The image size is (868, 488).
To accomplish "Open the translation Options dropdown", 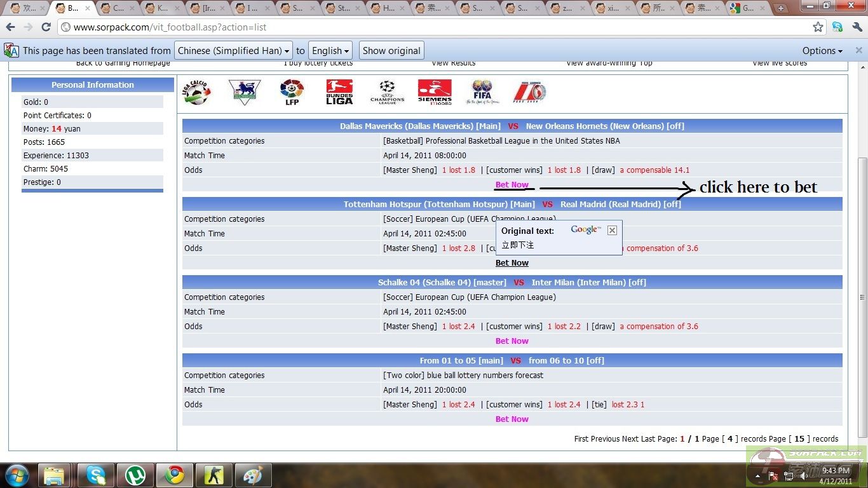I will [x=822, y=51].
